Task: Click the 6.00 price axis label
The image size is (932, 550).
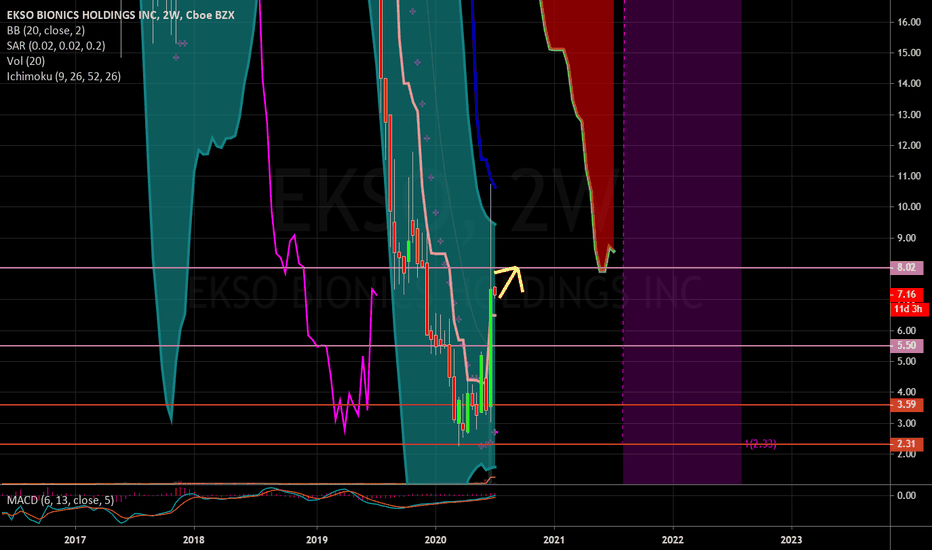Action: point(909,331)
